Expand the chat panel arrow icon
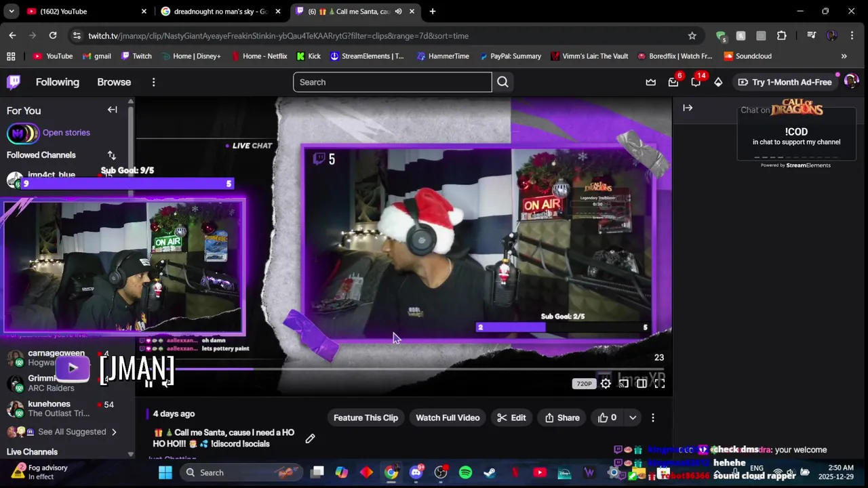The width and height of the screenshot is (868, 488). tap(688, 108)
